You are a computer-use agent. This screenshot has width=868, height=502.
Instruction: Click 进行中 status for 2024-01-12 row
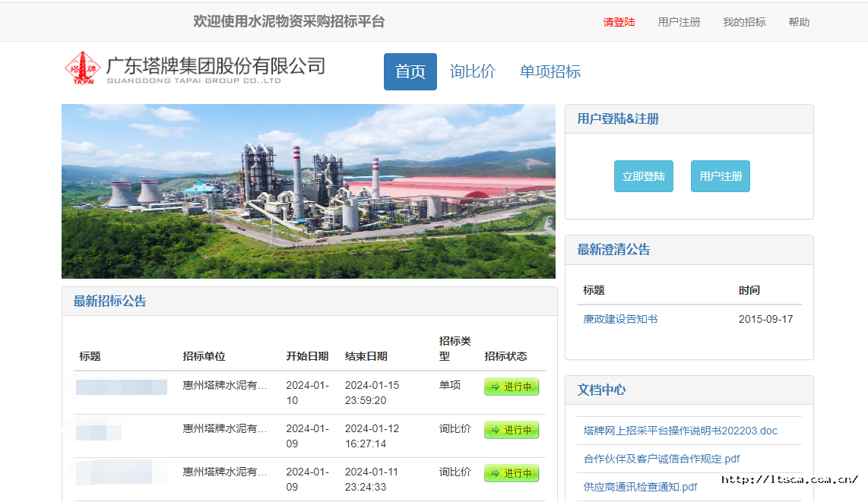[x=512, y=430]
